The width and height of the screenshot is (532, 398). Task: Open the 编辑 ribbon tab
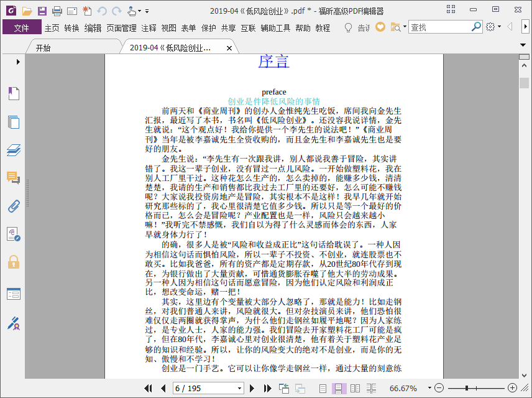(x=93, y=28)
